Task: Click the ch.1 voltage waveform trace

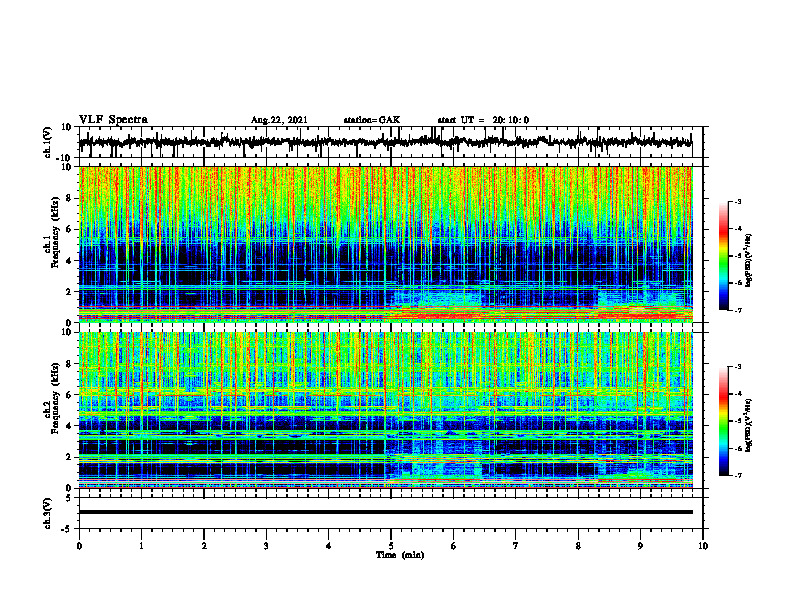Action: 385,142
